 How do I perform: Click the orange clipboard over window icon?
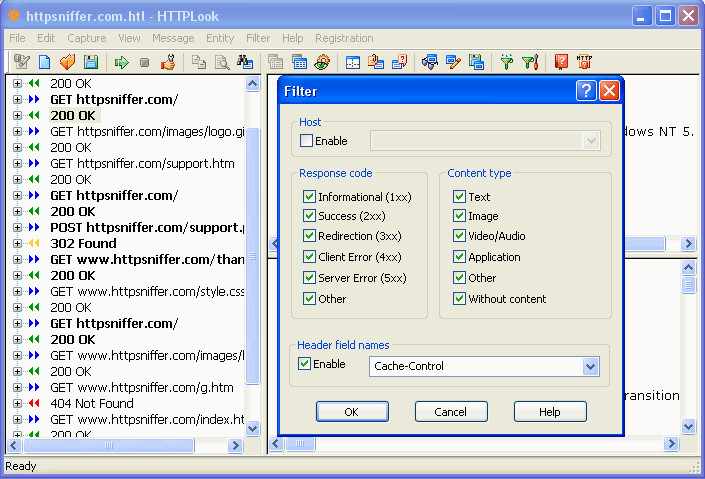[x=376, y=62]
